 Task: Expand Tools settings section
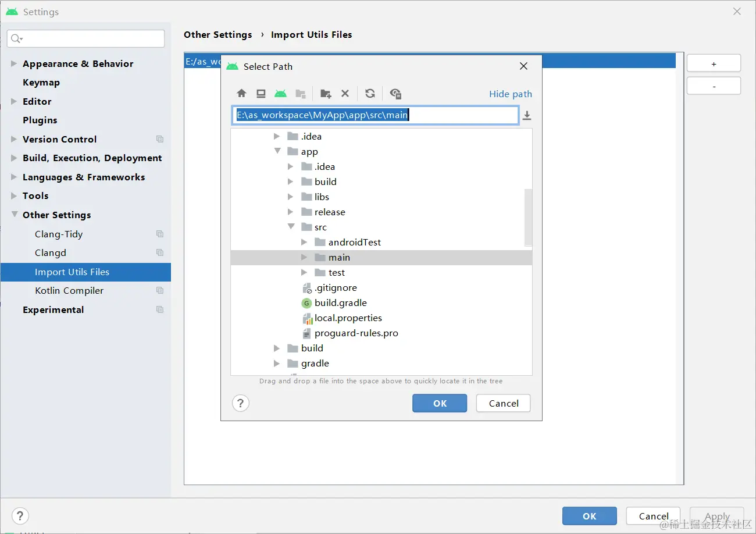coord(14,195)
